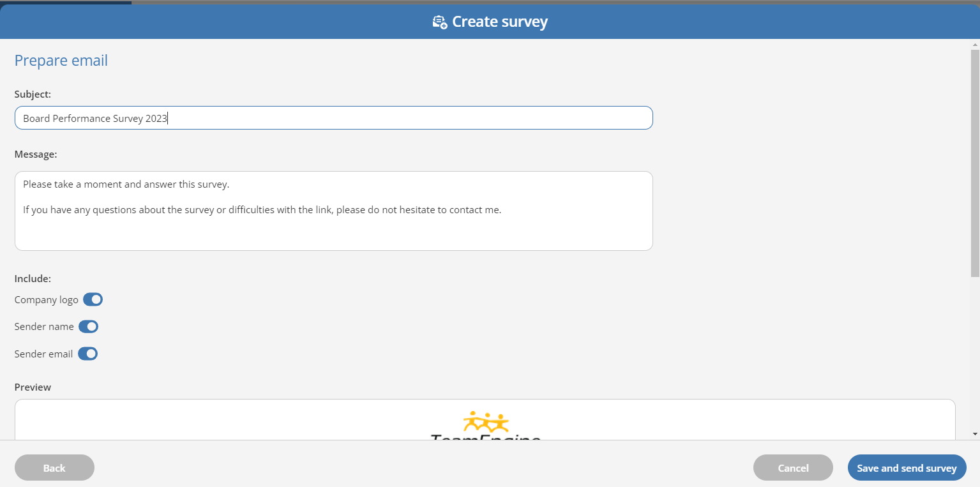
Task: Click Save and send survey
Action: (907, 468)
